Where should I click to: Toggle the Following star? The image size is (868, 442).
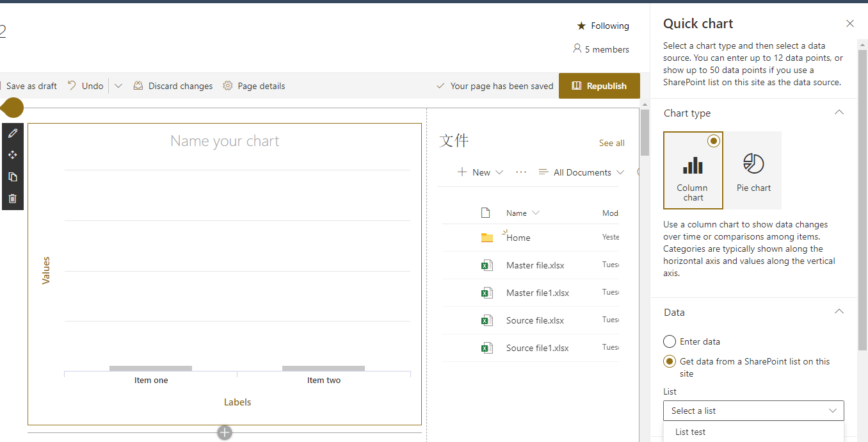coord(581,26)
